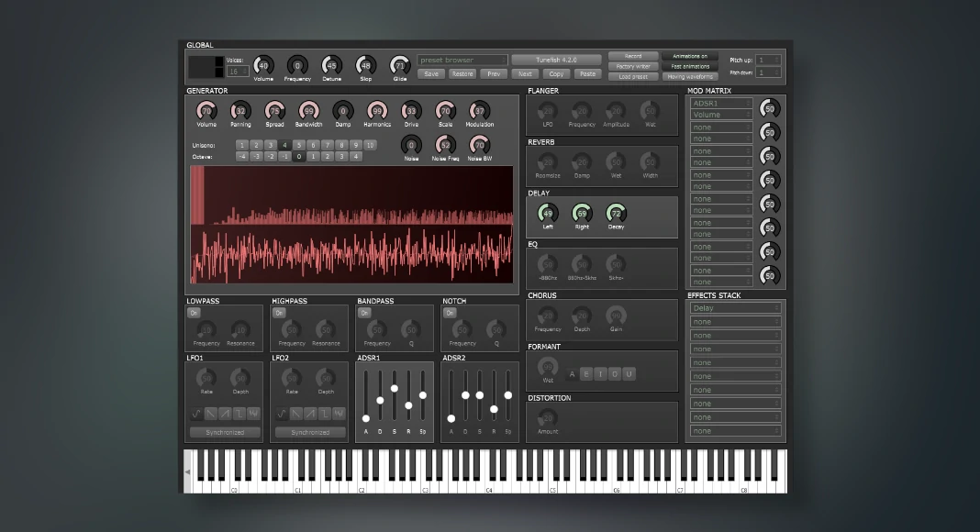Screen dimensions: 980x532
Task: Click the Generator Harmonics knob
Action: pos(376,111)
